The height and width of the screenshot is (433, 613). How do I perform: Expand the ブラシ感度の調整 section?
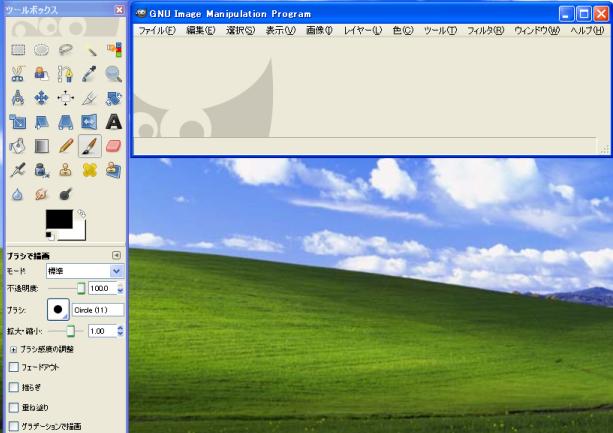[13, 349]
